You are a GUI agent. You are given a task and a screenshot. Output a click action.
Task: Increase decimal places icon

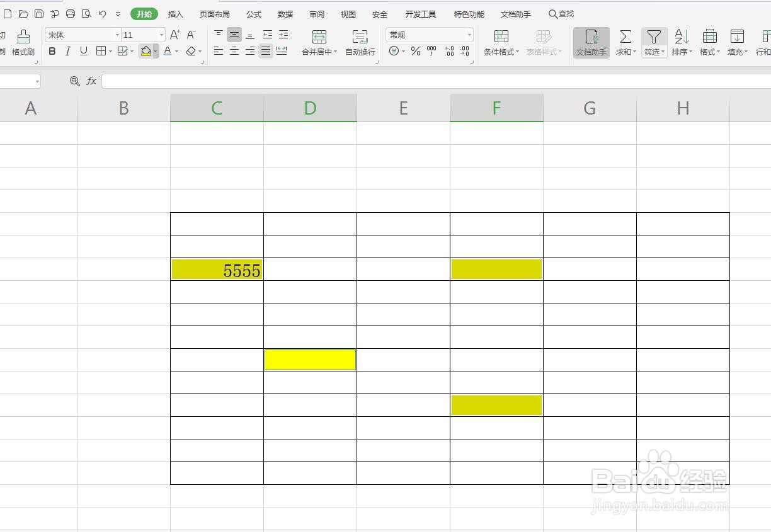point(449,51)
